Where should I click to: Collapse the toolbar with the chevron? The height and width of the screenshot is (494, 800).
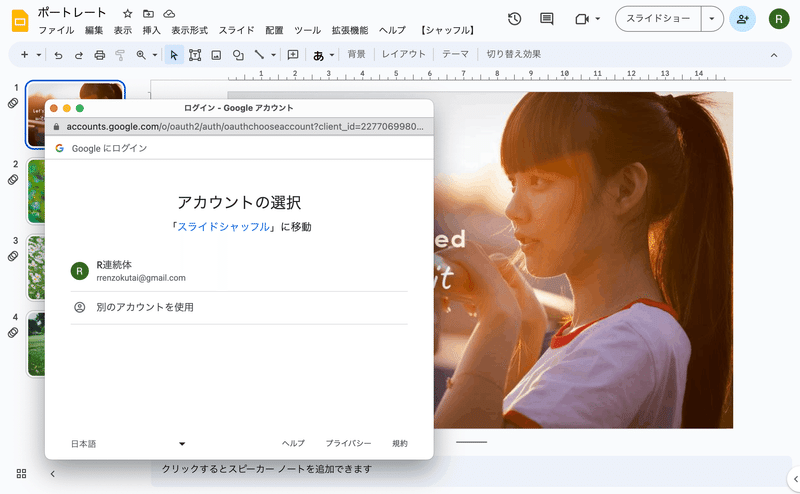[x=774, y=55]
